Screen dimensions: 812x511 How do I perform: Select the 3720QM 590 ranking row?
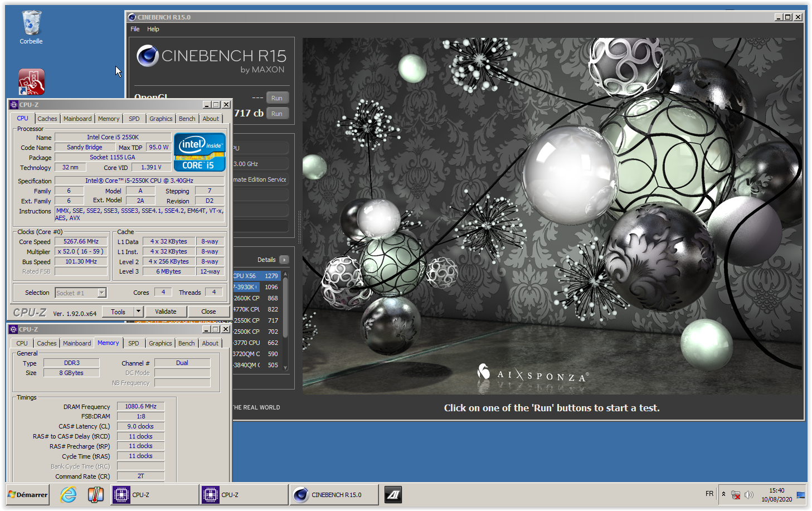click(257, 354)
